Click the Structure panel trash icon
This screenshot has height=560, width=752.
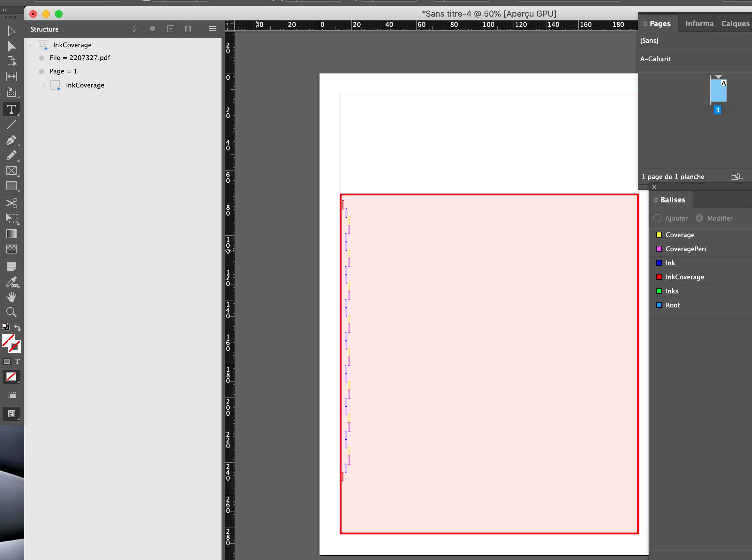pos(188,29)
